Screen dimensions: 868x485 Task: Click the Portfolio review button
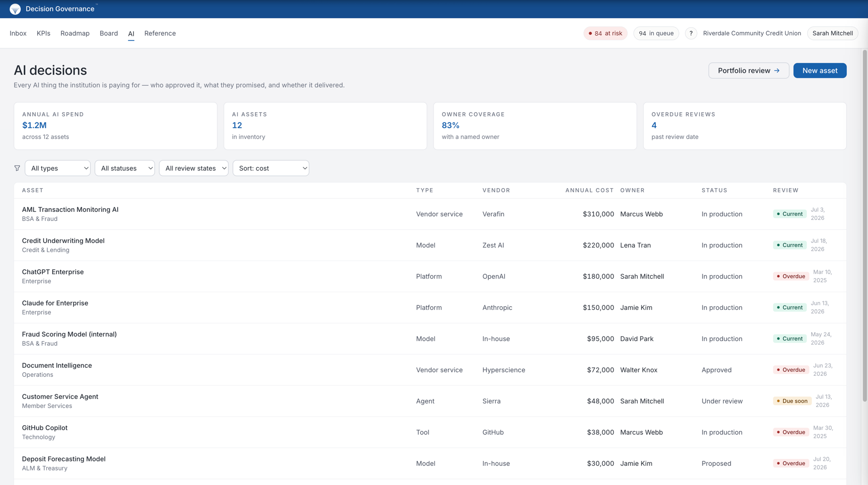(749, 70)
